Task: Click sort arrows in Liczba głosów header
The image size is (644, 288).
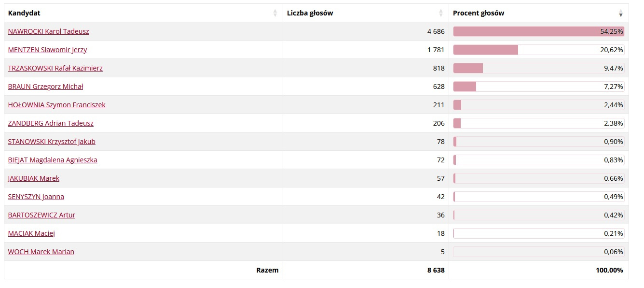Action: point(441,13)
